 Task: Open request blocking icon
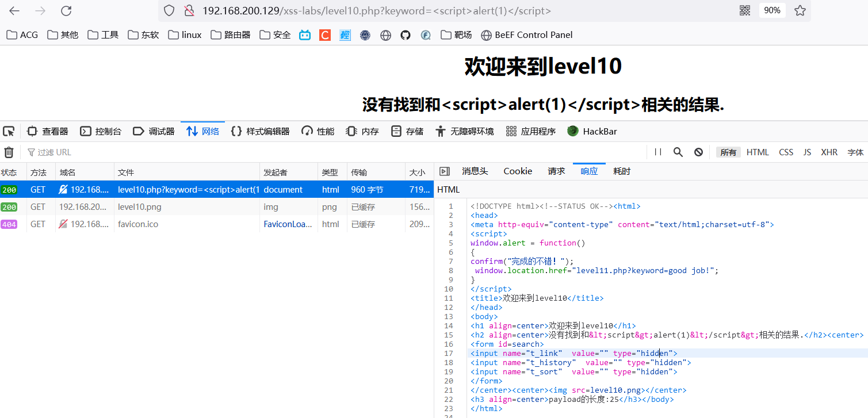698,152
